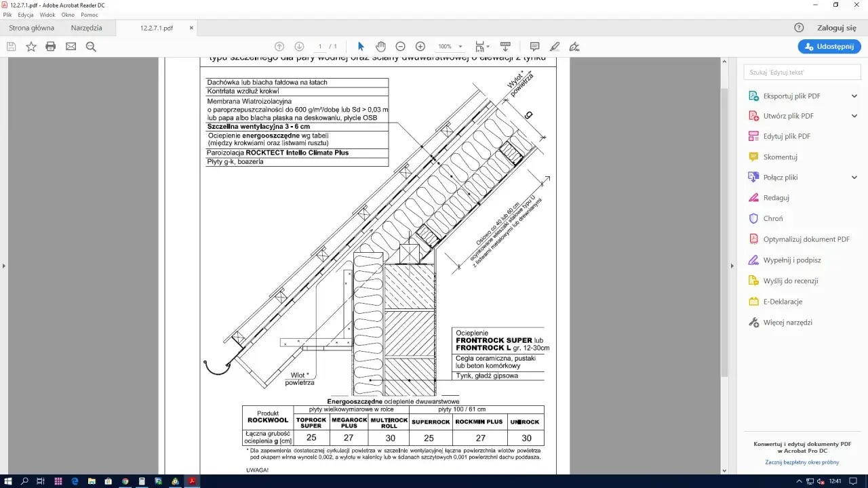This screenshot has height=488, width=868.
Task: Close the 12.2.7.1.pdf tab
Action: 191,28
